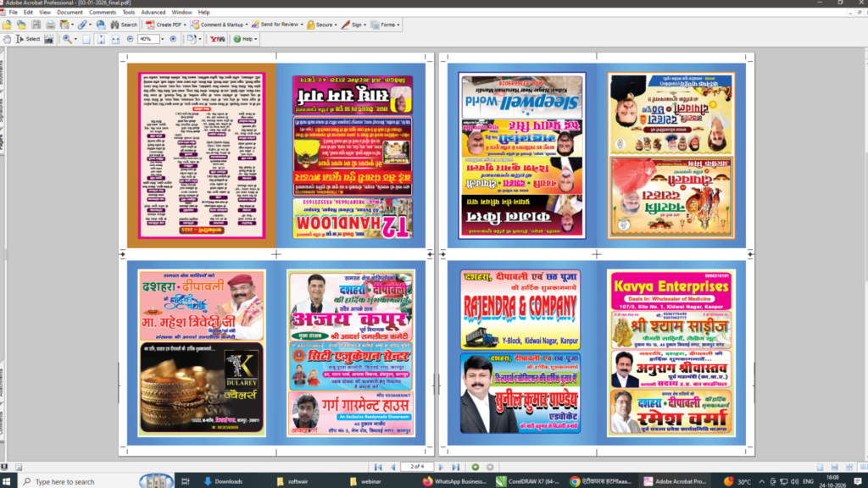Click the zoom percentage field showing 40%

[x=147, y=39]
